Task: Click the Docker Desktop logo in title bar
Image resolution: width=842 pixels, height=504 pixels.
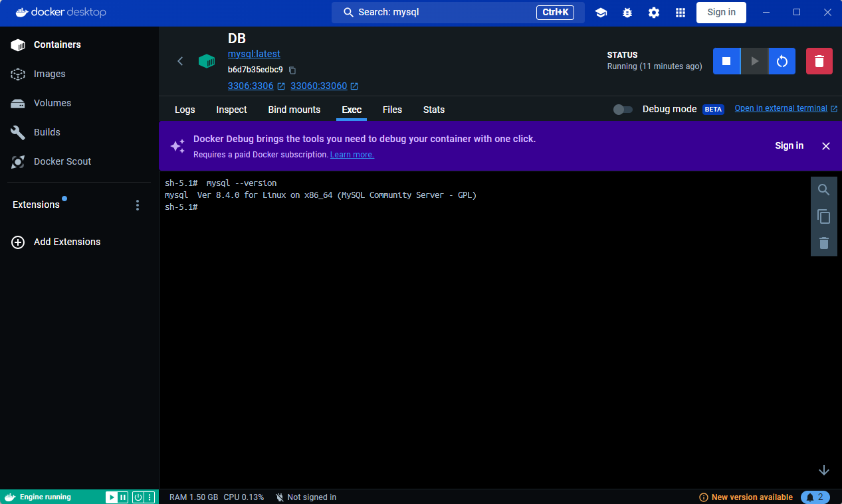Action: 60,12
